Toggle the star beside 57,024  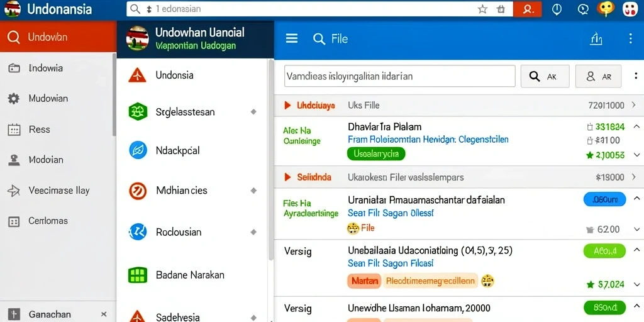click(x=591, y=284)
